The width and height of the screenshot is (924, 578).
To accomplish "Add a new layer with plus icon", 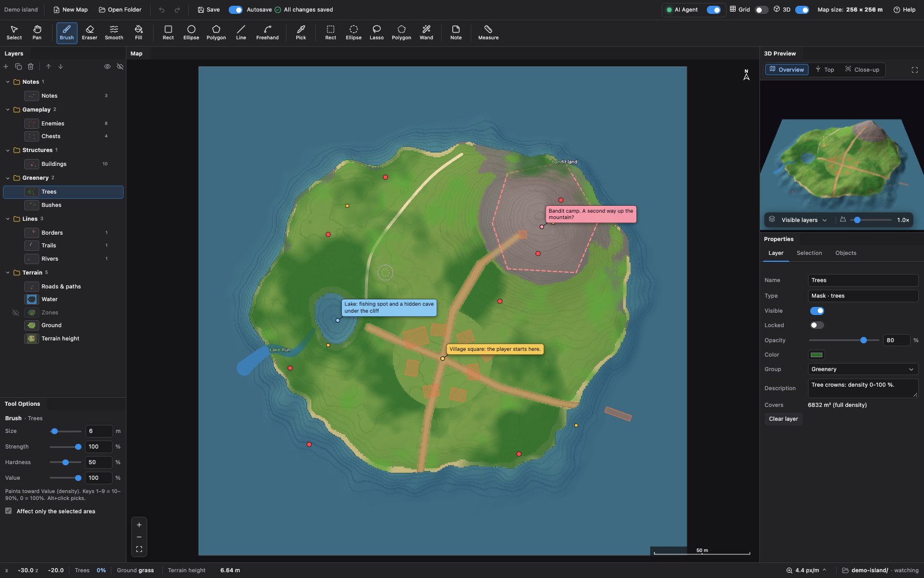I will (x=6, y=66).
